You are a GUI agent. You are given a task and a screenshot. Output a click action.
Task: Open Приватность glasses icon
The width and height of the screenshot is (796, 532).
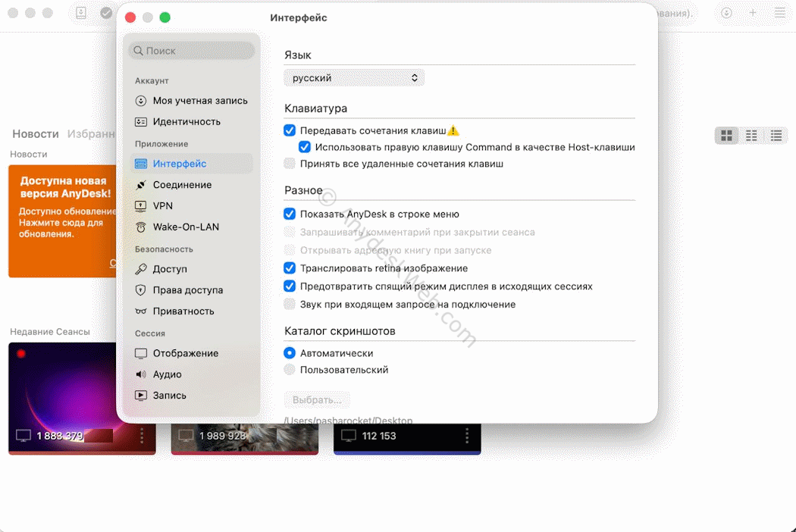click(x=140, y=311)
